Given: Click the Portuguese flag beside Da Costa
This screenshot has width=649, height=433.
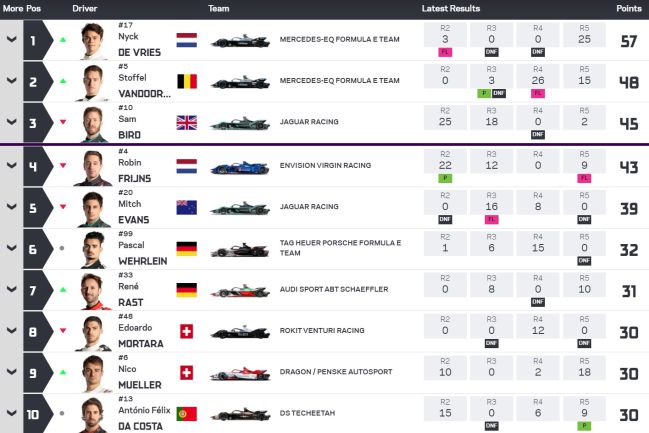Looking at the screenshot, I should click(186, 413).
